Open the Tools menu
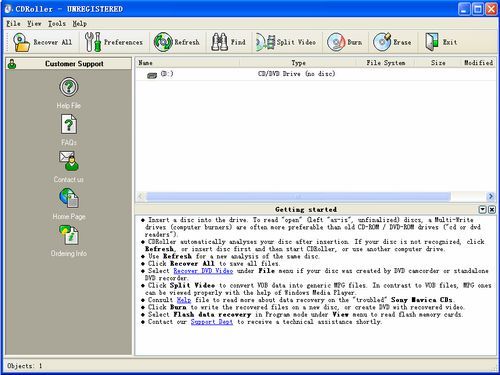Viewport: 500px width, 375px height. click(x=57, y=24)
